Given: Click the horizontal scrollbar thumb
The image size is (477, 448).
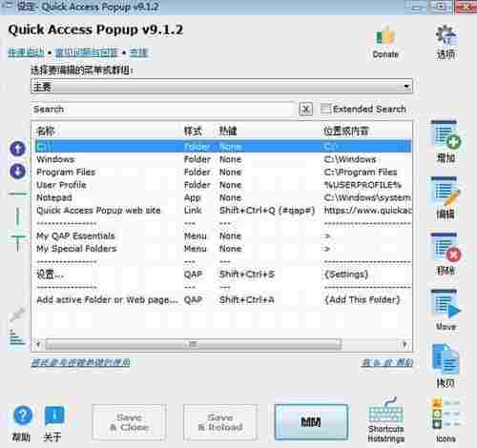Looking at the screenshot, I should (194, 344).
